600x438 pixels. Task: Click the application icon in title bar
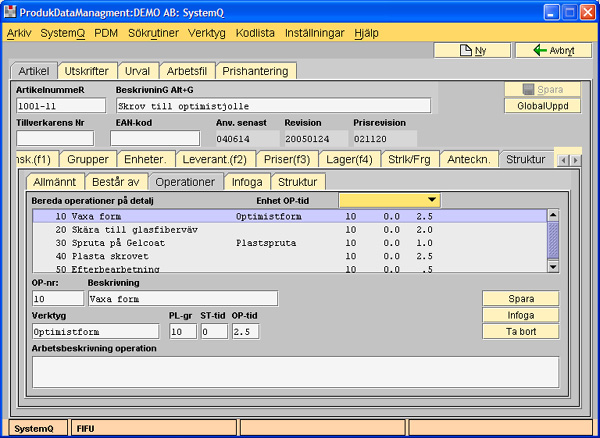pos(10,12)
